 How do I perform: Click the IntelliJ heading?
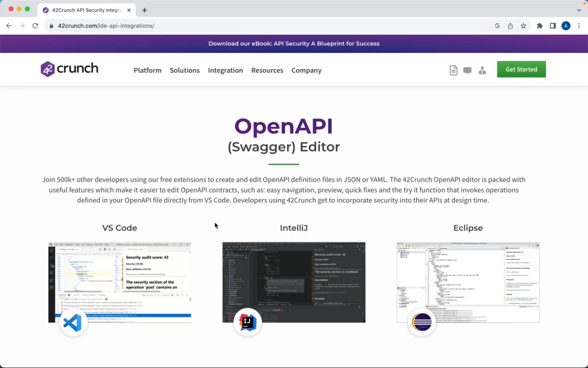pyautogui.click(x=294, y=228)
